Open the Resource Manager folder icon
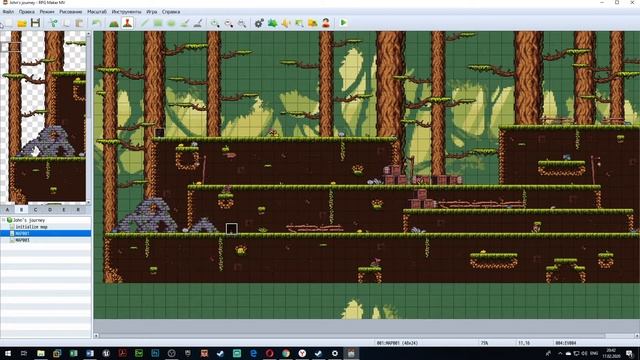 tap(313, 23)
